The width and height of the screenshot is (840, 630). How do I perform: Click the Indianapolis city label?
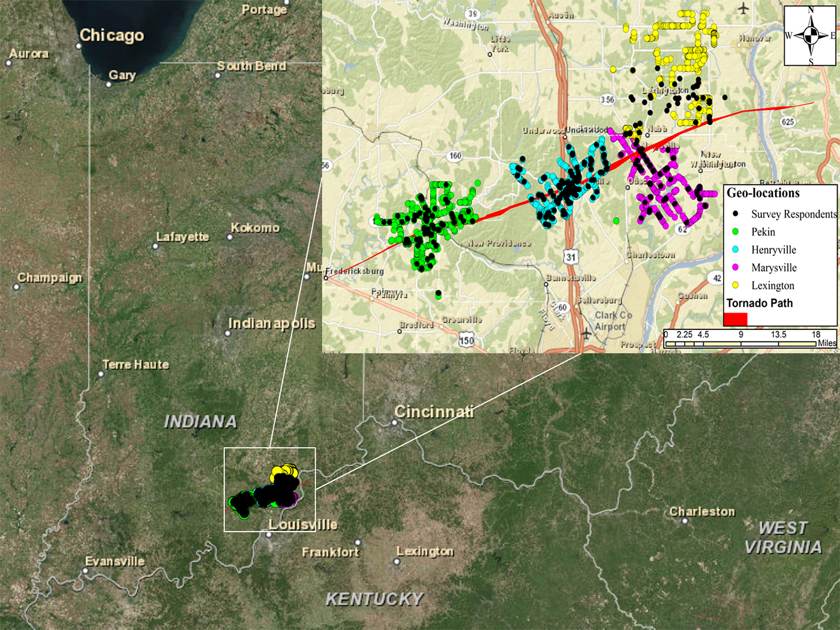(x=272, y=323)
